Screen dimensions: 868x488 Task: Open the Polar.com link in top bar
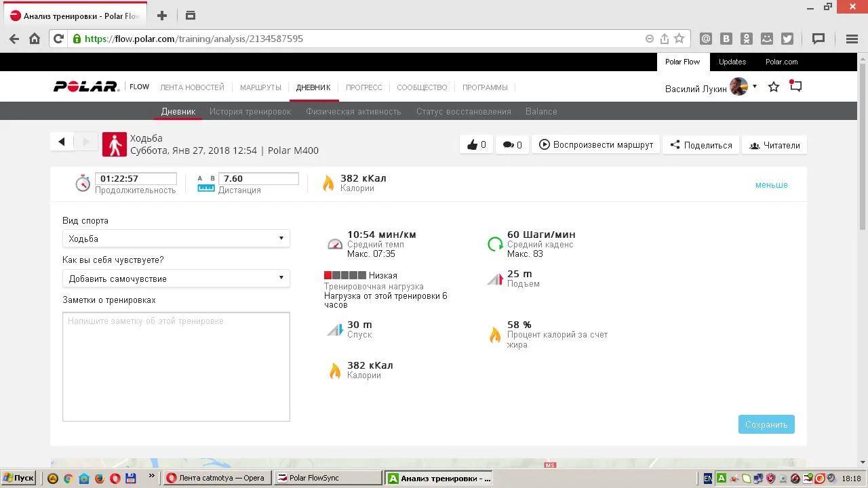[x=782, y=62]
